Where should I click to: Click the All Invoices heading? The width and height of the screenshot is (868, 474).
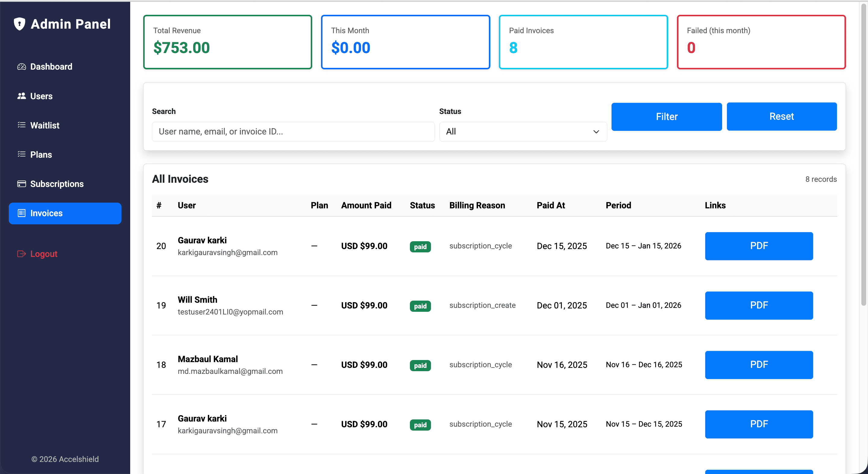click(180, 179)
